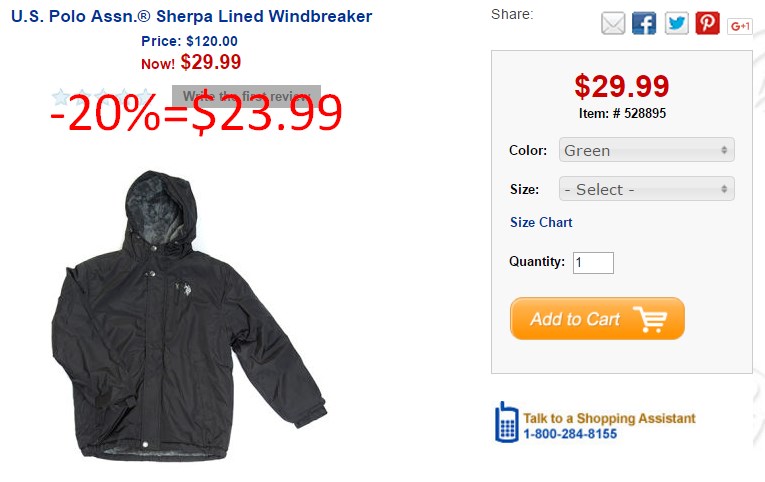Open the Size Select dropdown
Screen dimensions: 765x482
coord(646,189)
